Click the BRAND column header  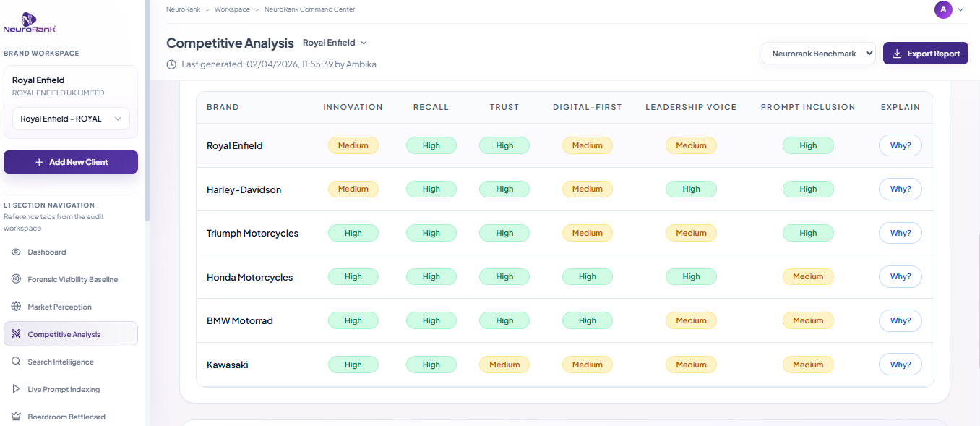pos(223,107)
